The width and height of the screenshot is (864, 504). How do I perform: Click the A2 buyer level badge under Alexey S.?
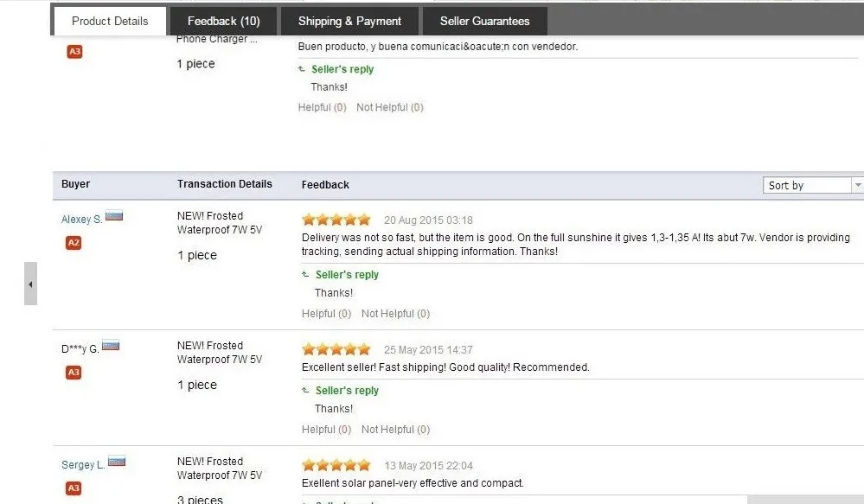[x=74, y=242]
